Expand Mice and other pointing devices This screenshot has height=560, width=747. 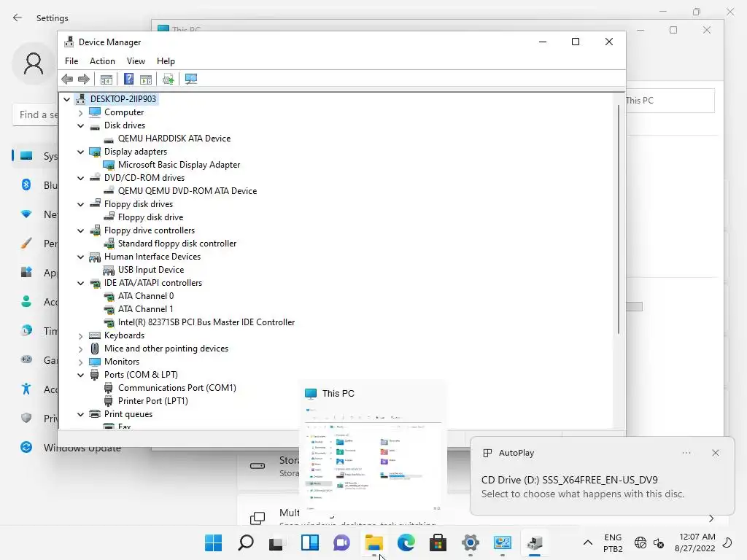pyautogui.click(x=80, y=349)
